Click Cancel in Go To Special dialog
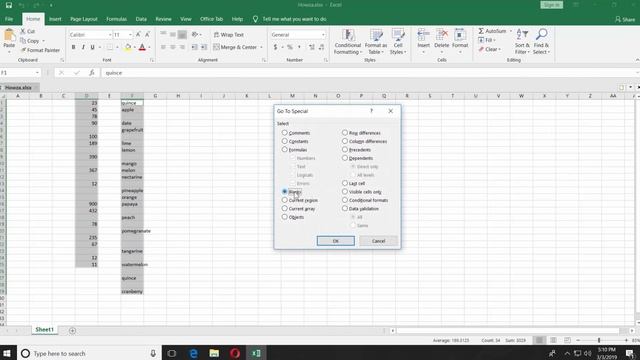Viewport: 640px width, 360px height. click(x=378, y=241)
